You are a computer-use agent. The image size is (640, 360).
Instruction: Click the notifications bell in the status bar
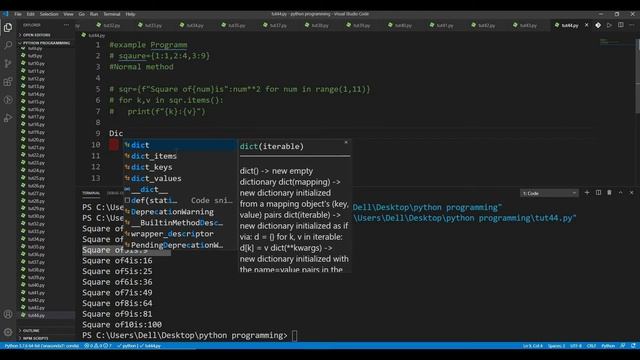(633, 346)
